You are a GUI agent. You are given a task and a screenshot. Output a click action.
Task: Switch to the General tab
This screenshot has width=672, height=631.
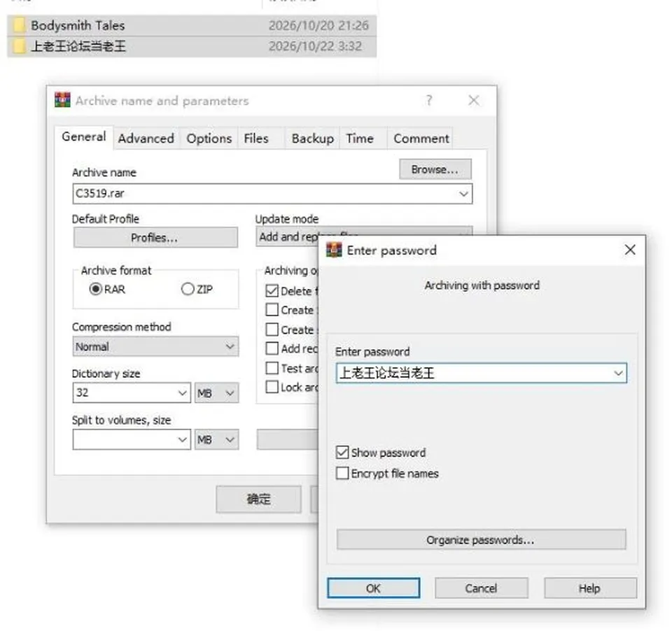click(x=83, y=136)
